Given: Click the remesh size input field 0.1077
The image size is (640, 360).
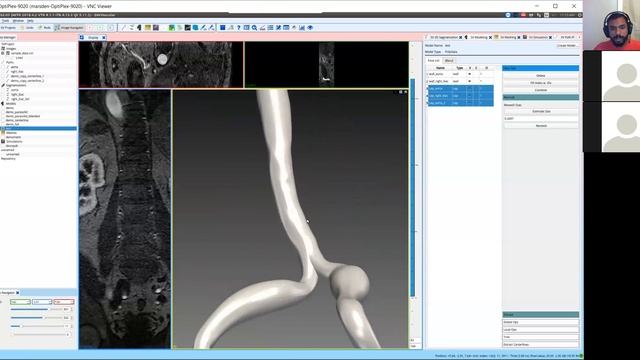Looking at the screenshot, I should click(540, 118).
